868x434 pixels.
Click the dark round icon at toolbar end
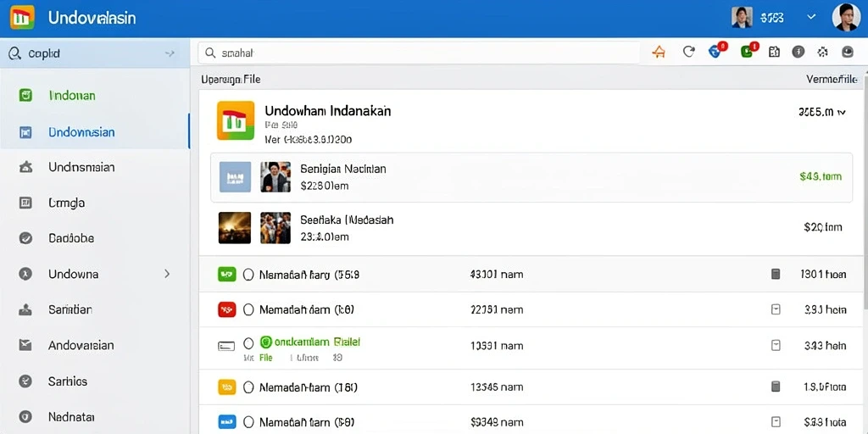[848, 52]
